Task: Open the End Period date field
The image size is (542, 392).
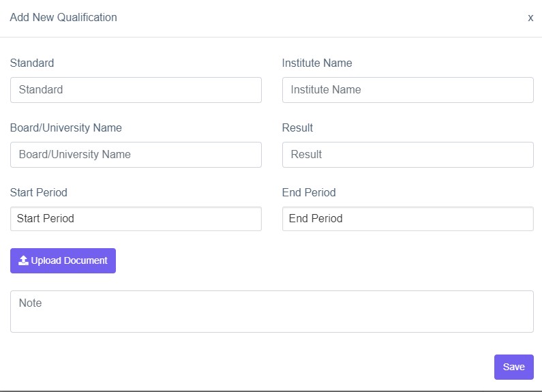Action: tap(408, 219)
